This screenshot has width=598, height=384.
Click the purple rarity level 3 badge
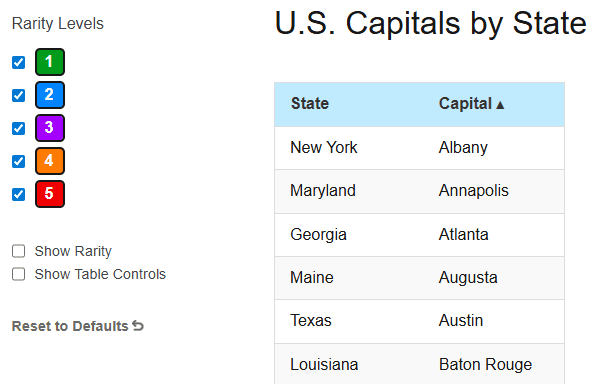click(x=50, y=128)
